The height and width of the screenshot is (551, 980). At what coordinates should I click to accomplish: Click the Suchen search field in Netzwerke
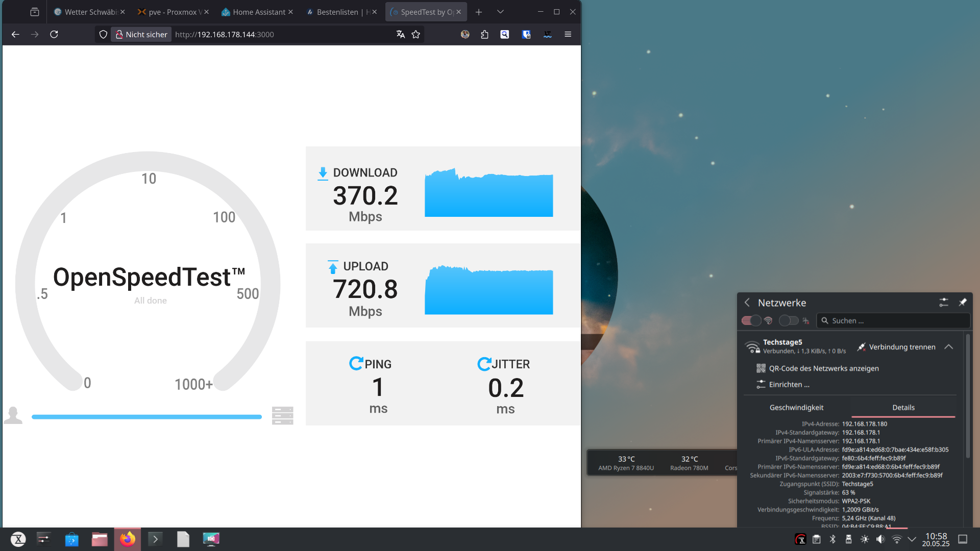[x=893, y=320]
